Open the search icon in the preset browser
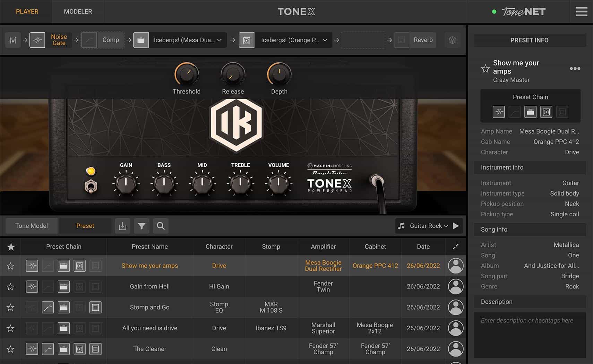The image size is (593, 364). pyautogui.click(x=160, y=226)
